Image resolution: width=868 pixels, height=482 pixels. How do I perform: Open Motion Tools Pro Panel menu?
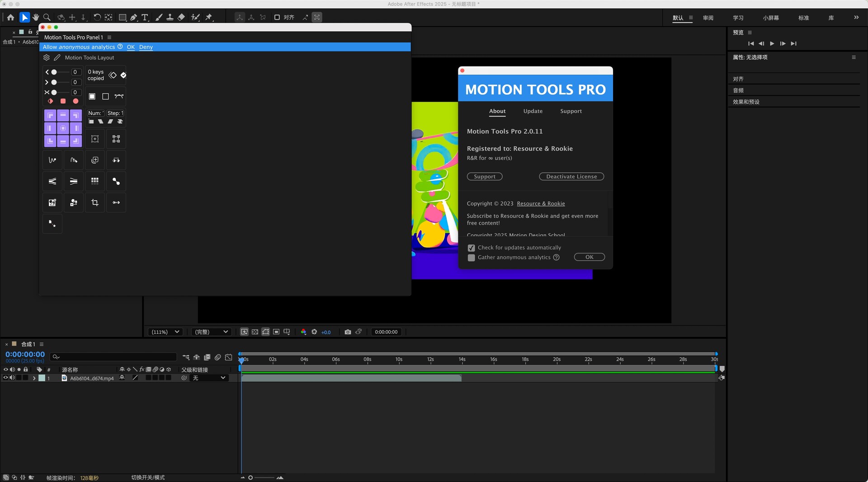pyautogui.click(x=109, y=37)
